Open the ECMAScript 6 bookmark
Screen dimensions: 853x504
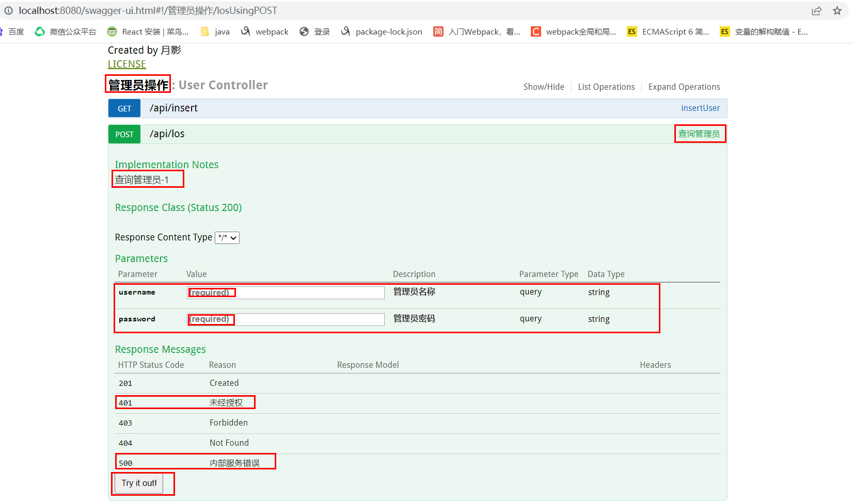click(668, 32)
